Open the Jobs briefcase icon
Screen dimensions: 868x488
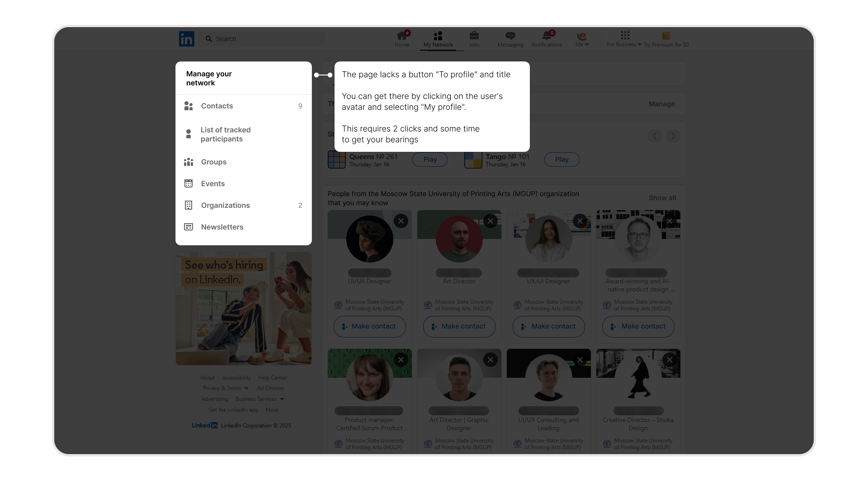[474, 36]
